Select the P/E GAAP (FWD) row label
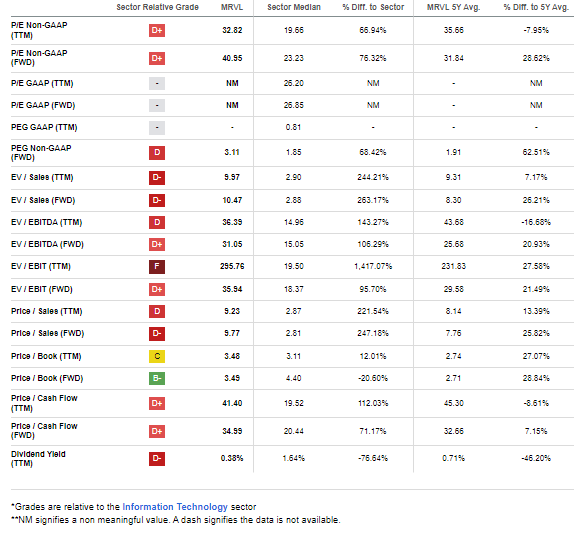 [x=43, y=105]
